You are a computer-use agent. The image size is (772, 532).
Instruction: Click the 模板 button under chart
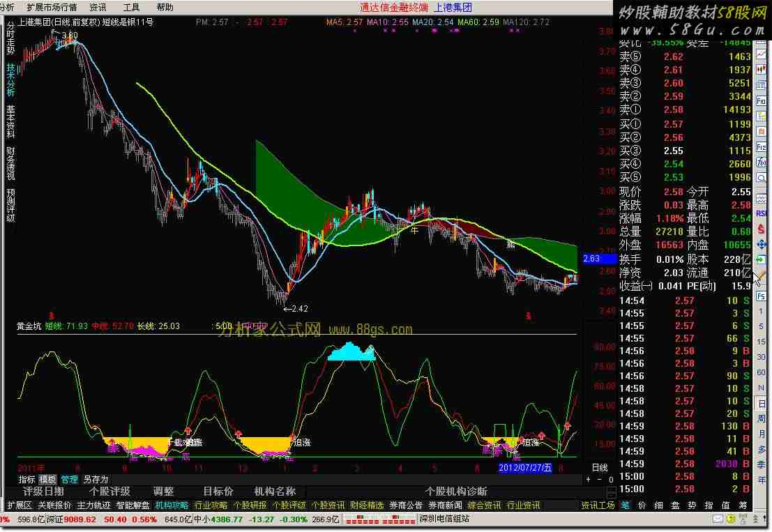click(47, 479)
